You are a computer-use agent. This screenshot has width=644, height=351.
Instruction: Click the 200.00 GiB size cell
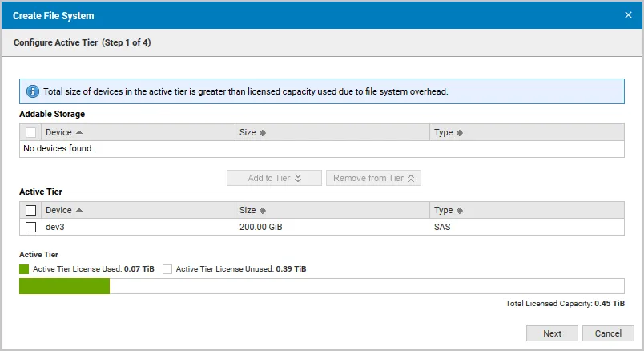(x=261, y=227)
